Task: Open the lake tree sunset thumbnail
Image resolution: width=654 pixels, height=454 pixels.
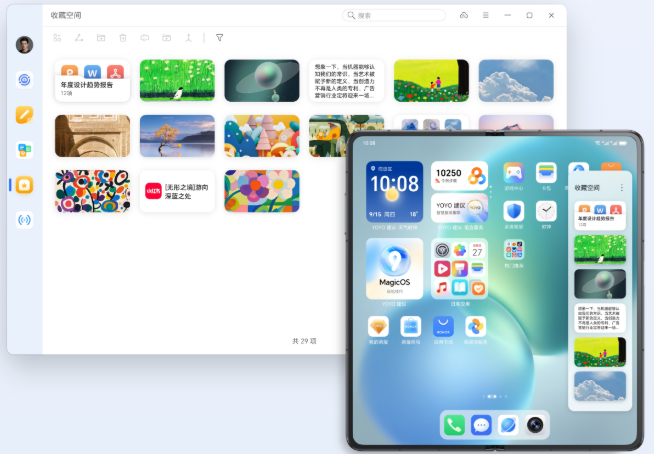Action: tap(177, 136)
